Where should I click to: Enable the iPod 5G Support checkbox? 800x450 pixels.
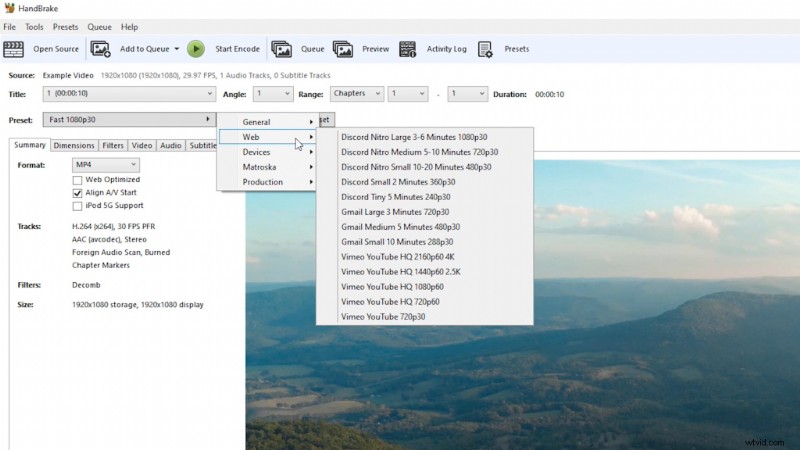click(77, 206)
